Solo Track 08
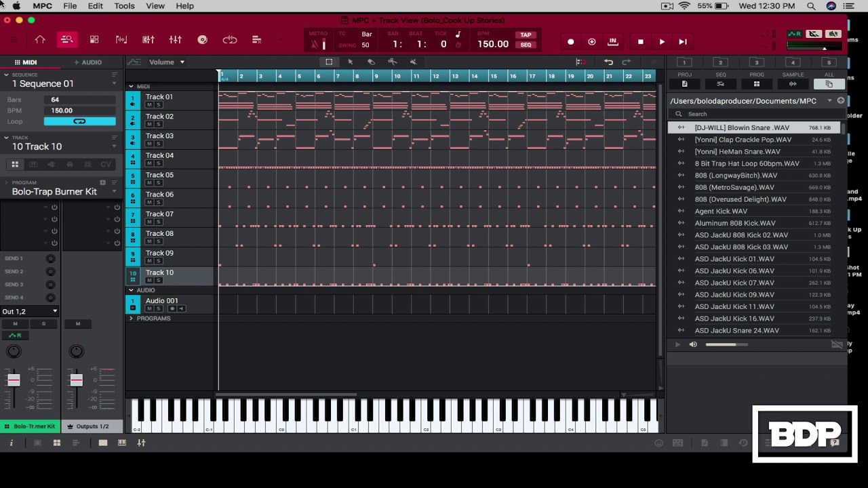The width and height of the screenshot is (868, 488). 158,241
